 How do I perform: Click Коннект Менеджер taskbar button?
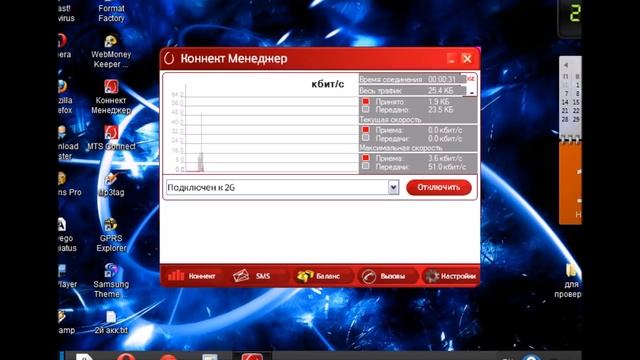point(252,356)
